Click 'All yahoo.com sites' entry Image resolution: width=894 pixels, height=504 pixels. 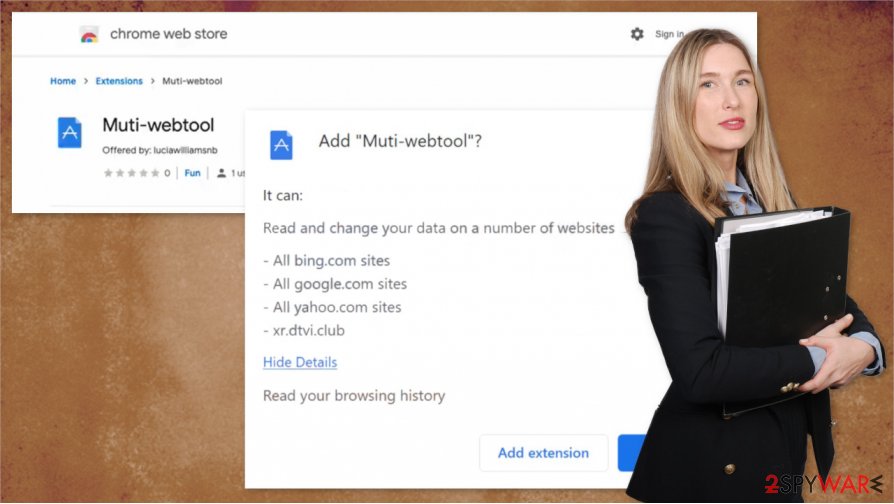pos(332,307)
